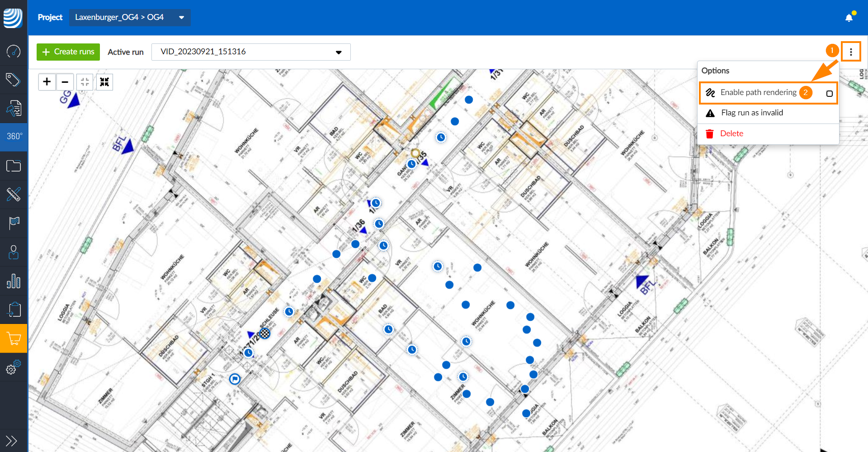Zoom in on the floor plan

[47, 82]
